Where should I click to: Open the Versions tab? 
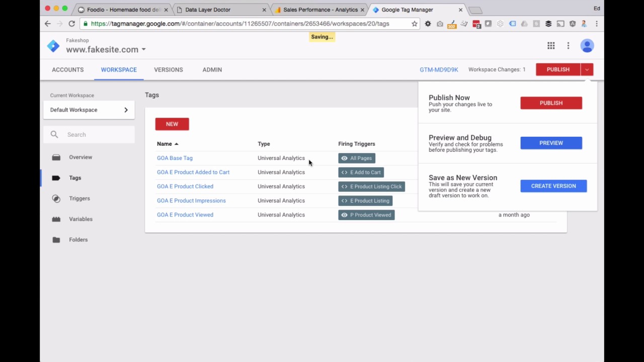(169, 70)
